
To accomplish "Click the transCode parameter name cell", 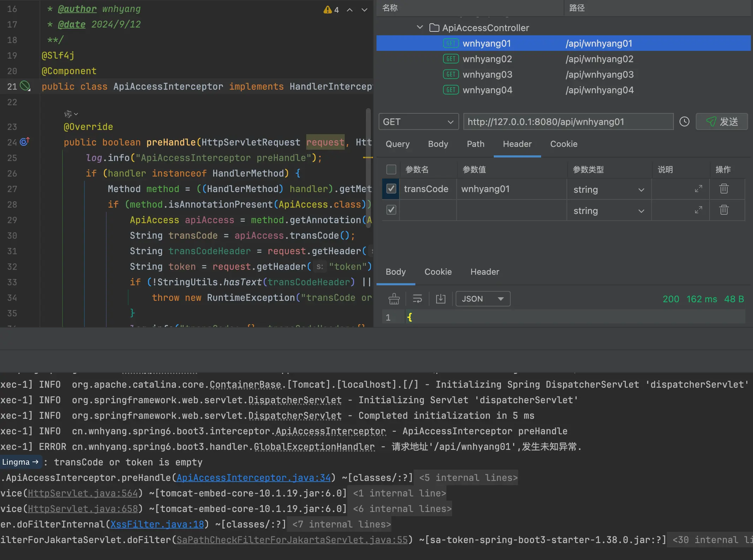I will pos(428,189).
